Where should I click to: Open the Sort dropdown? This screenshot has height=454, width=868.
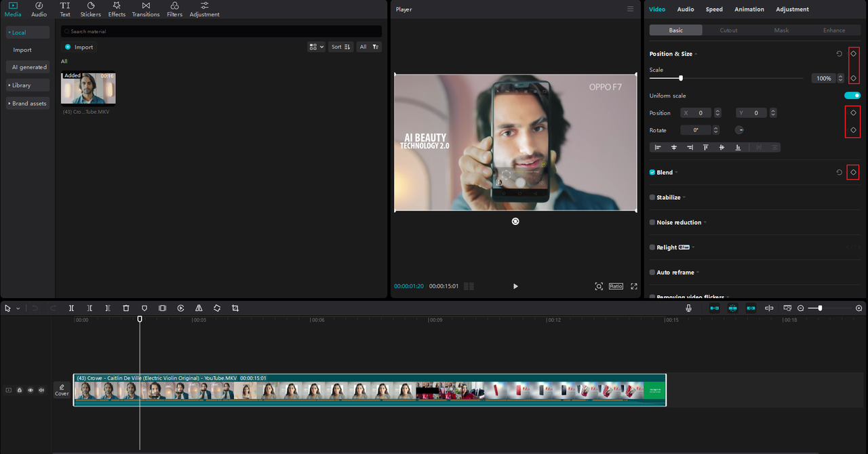(341, 47)
